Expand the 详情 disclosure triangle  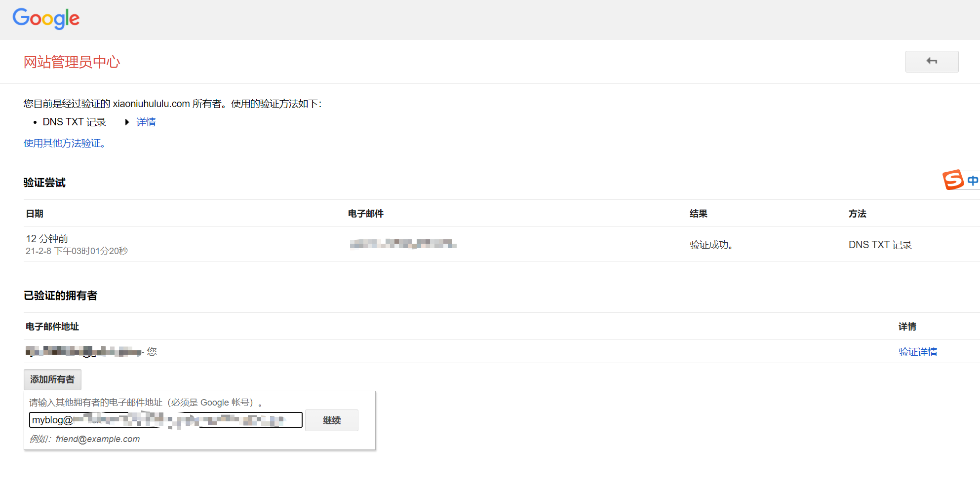pyautogui.click(x=127, y=122)
